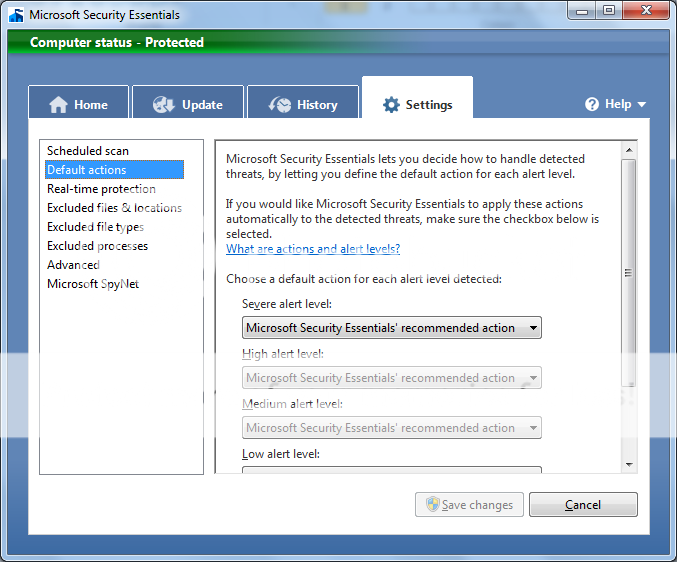
Task: Minimize the Security Essentials window
Action: click(582, 11)
